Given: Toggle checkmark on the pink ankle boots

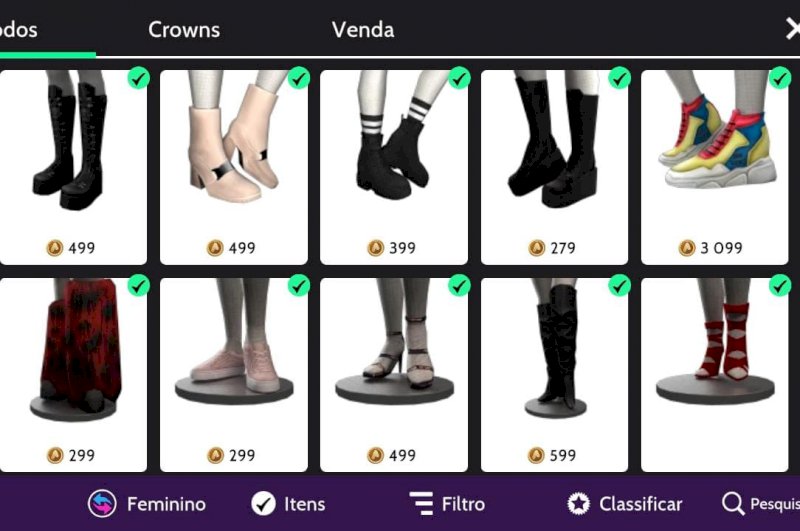Looking at the screenshot, I should pos(298,78).
